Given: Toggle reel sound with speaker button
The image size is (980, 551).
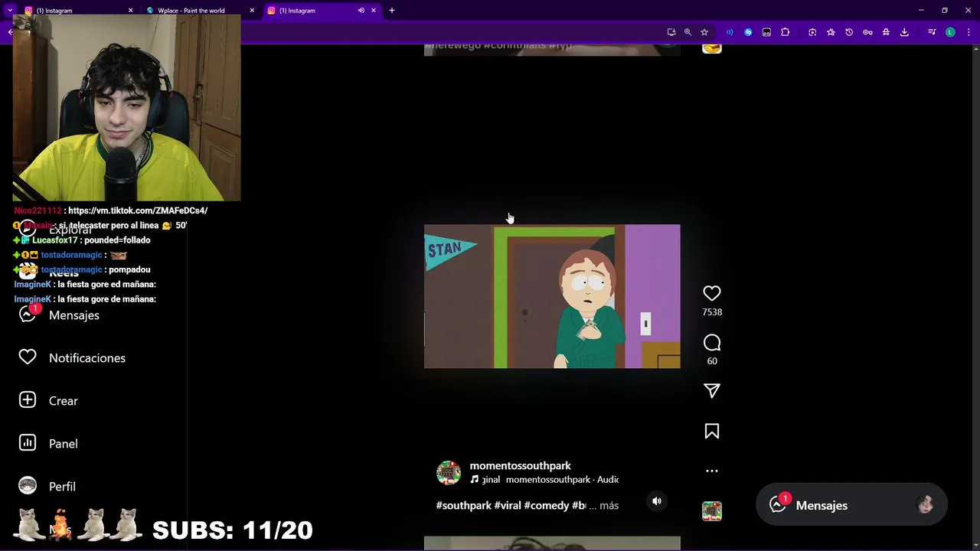Looking at the screenshot, I should coord(657,501).
